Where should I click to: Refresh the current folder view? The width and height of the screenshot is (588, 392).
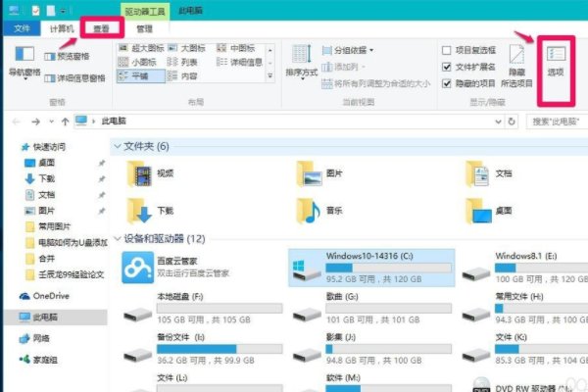coord(512,122)
